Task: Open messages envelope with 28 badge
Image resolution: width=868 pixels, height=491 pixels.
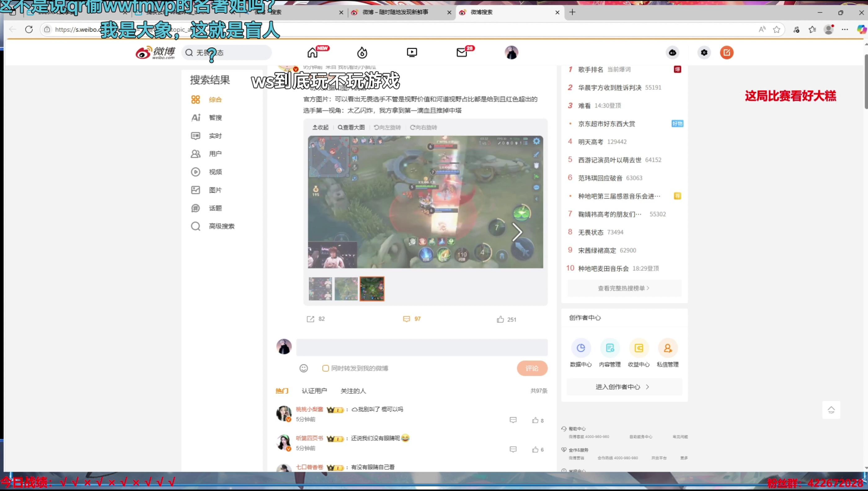Action: tap(462, 53)
